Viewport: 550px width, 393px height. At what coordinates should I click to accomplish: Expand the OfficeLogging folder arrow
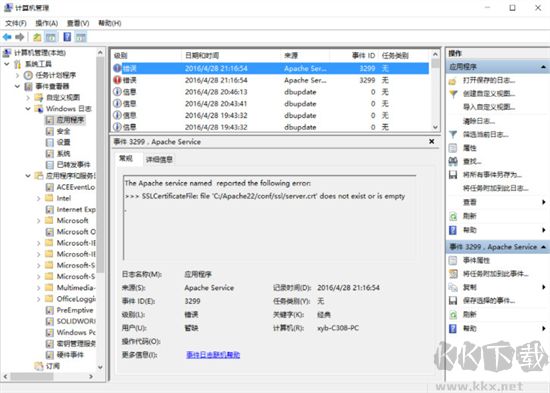39,299
